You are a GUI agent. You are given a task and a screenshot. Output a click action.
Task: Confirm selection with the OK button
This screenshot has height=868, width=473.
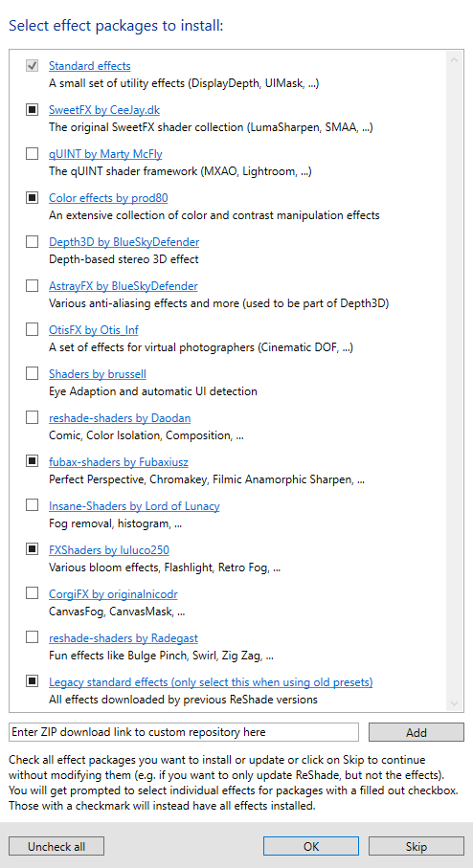311,846
